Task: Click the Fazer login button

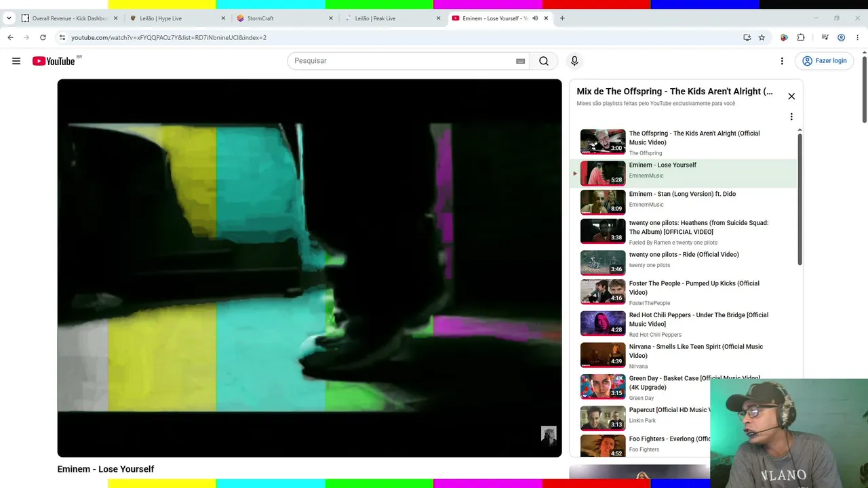Action: pos(825,61)
